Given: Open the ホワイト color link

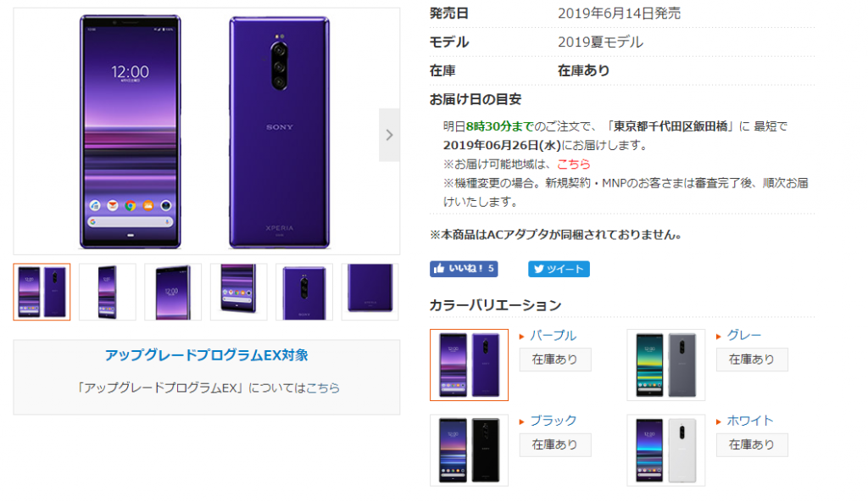Looking at the screenshot, I should point(749,421).
